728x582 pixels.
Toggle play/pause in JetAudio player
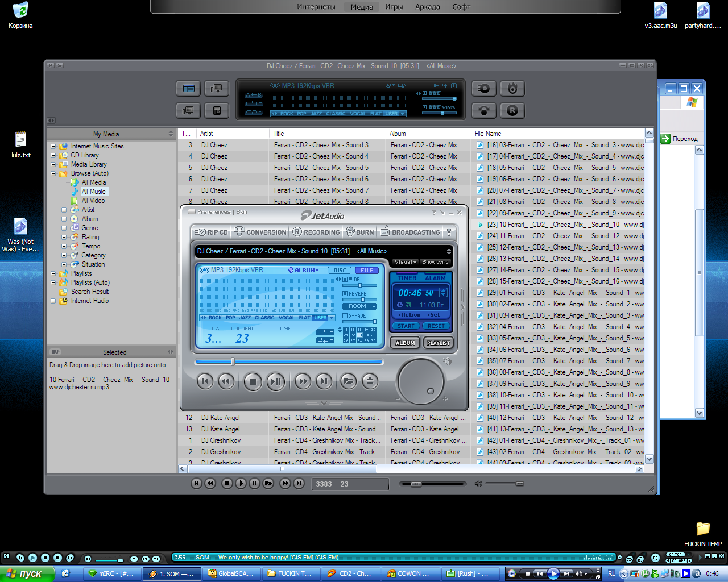(x=276, y=381)
